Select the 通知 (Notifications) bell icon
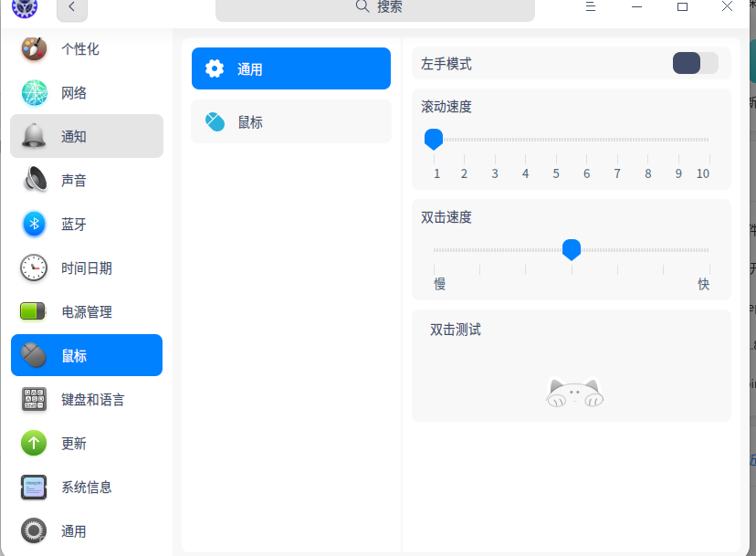The height and width of the screenshot is (556, 756). [x=34, y=136]
